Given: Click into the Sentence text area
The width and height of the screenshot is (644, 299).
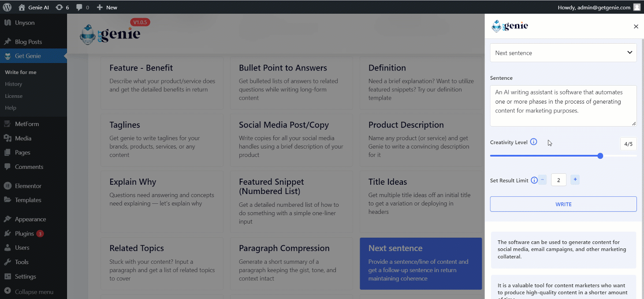Looking at the screenshot, I should [563, 106].
